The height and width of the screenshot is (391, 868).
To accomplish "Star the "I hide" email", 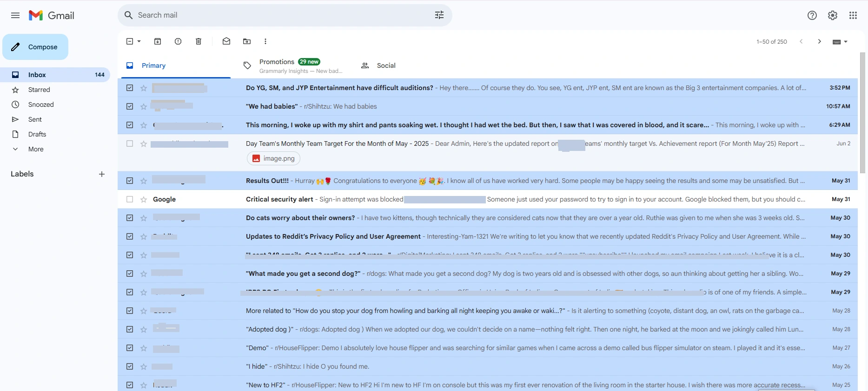I will coord(144,366).
